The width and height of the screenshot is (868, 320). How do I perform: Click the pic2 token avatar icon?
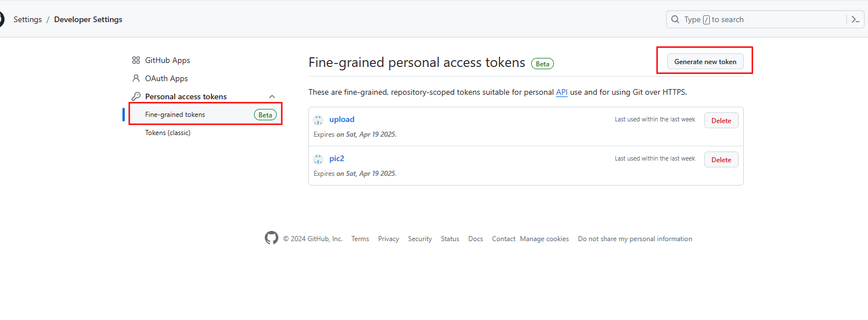(x=319, y=159)
